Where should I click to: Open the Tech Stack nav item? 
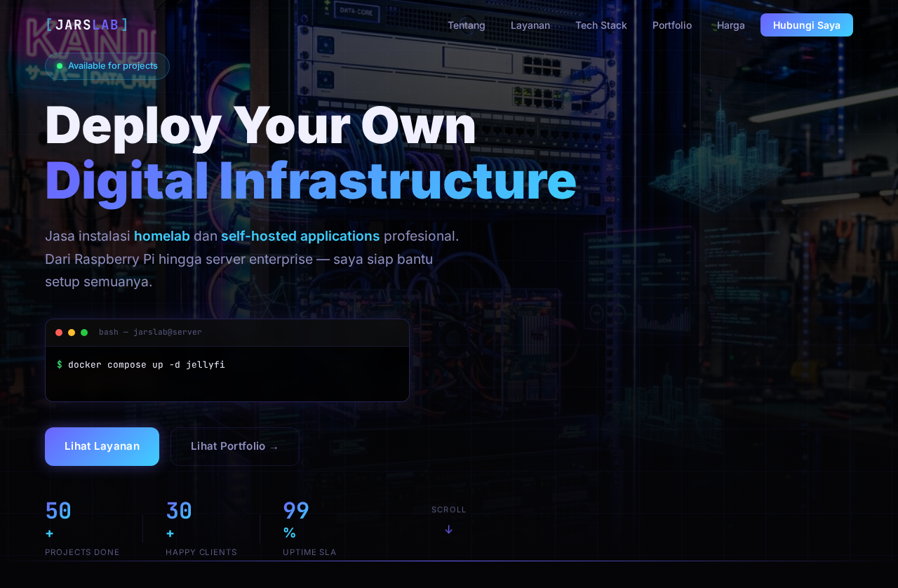(601, 25)
